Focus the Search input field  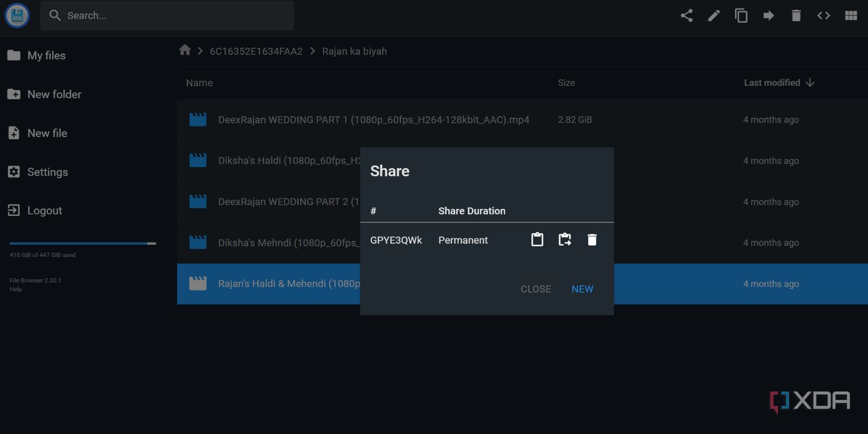tap(168, 15)
